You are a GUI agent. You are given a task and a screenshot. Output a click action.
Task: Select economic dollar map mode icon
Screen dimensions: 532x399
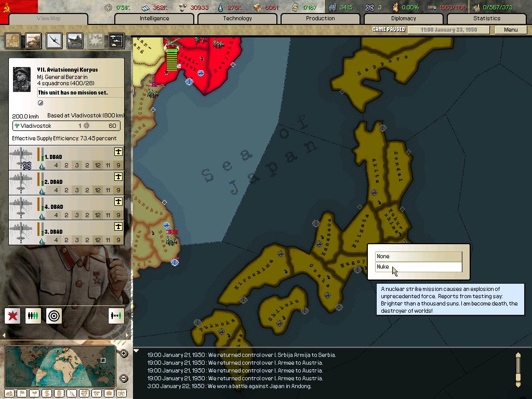coord(47,394)
